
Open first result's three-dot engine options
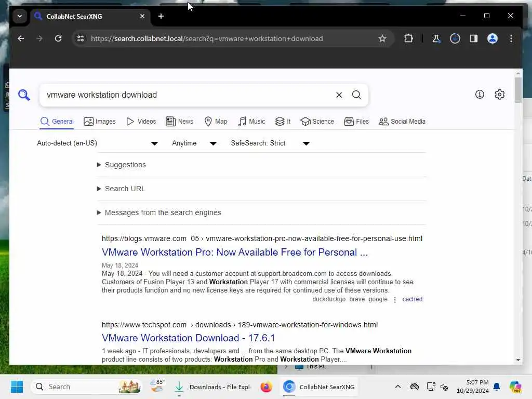pyautogui.click(x=395, y=300)
